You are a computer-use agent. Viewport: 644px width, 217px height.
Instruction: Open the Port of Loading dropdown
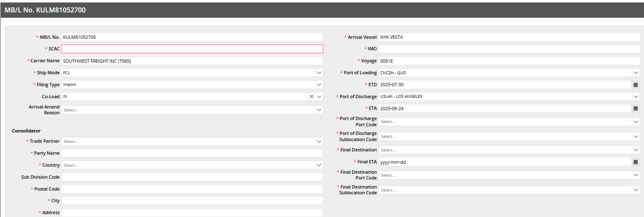tap(636, 73)
